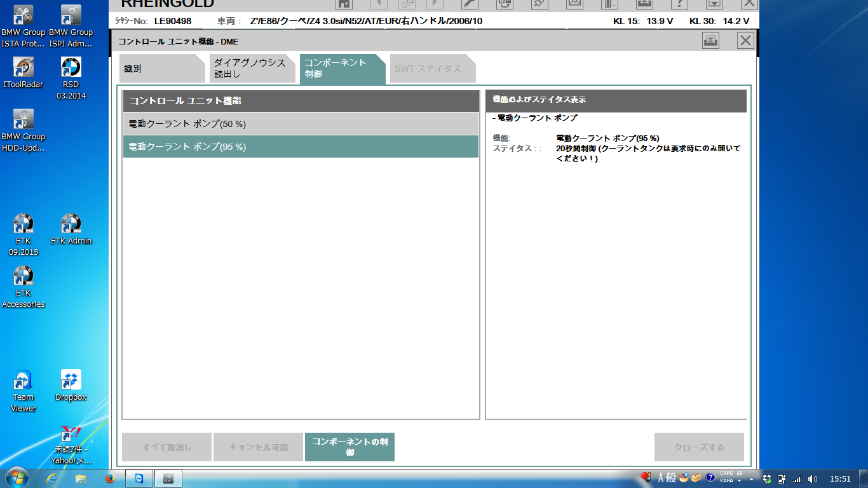The image size is (868, 488).
Task: Select 電動クーラント ポンプ(95 %) row
Action: pyautogui.click(x=301, y=147)
